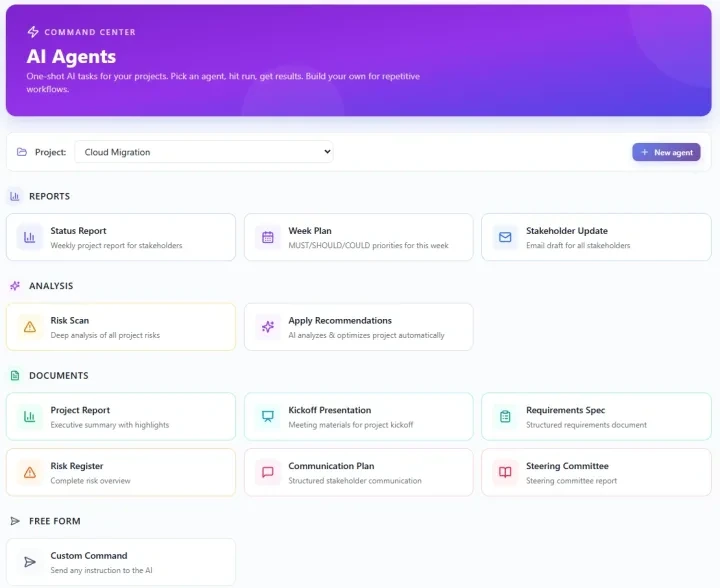Viewport: 720px width, 588px height.
Task: Select the Apply Recommendations title
Action: [340, 320]
